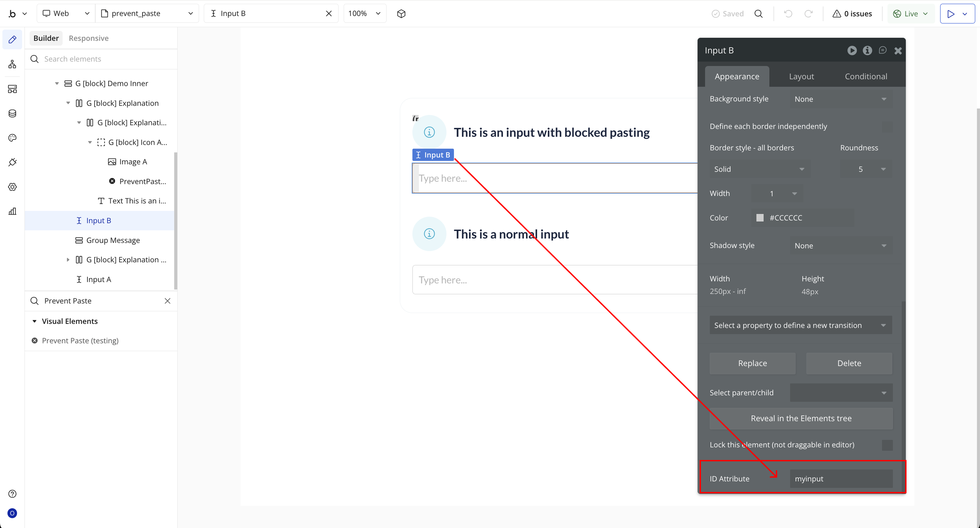980x528 pixels.
Task: Expand the 100% zoom dropdown
Action: coord(364,14)
